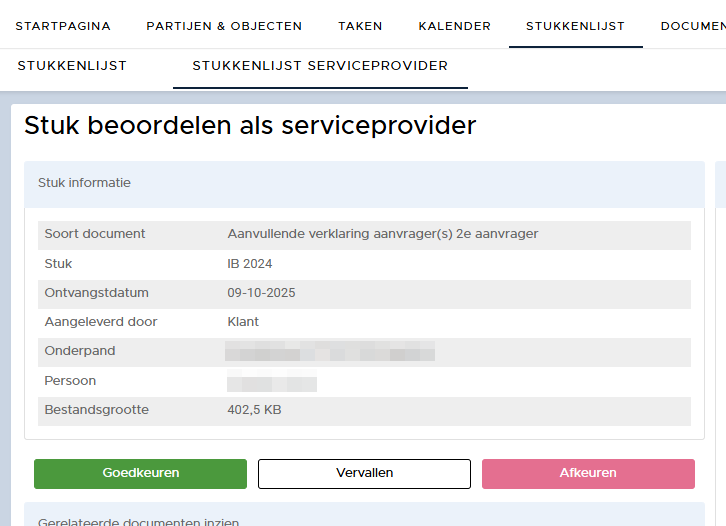Click the page heading Stuk beoordelen als serviceprovider
726x526 pixels.
250,125
